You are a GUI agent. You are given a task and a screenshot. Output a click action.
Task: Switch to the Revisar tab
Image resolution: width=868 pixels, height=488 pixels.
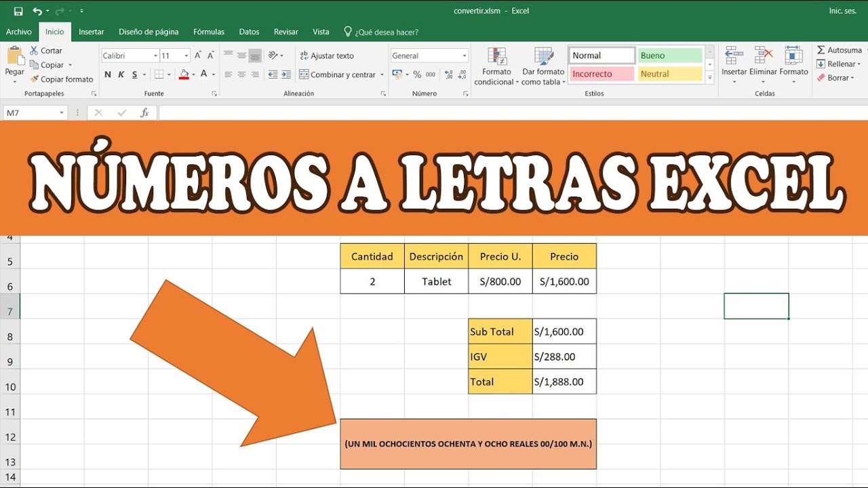286,32
